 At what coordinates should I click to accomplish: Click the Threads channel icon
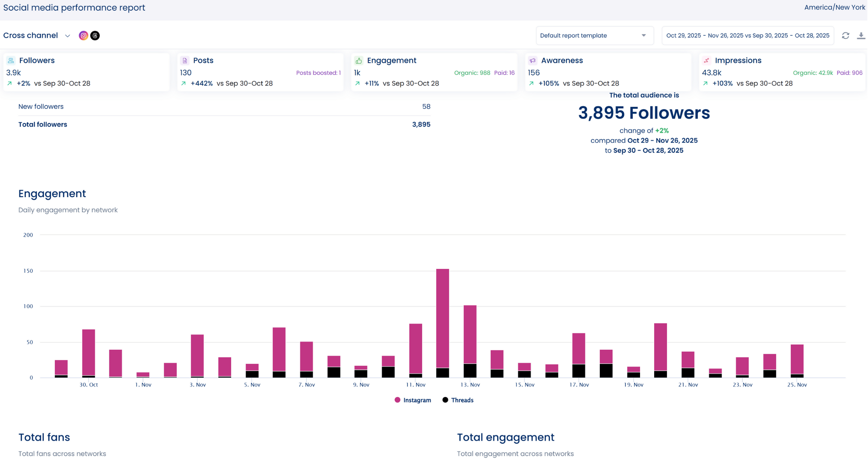95,35
